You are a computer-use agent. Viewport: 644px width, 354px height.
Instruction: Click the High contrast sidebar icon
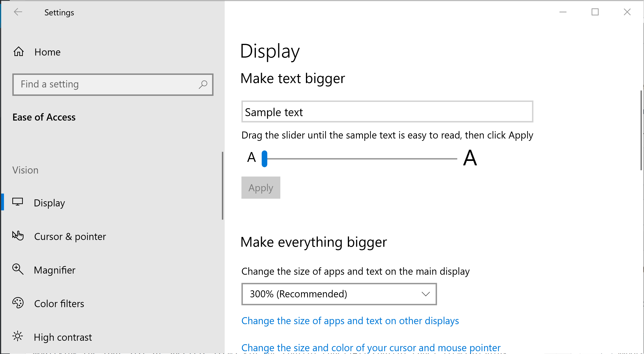tap(18, 336)
